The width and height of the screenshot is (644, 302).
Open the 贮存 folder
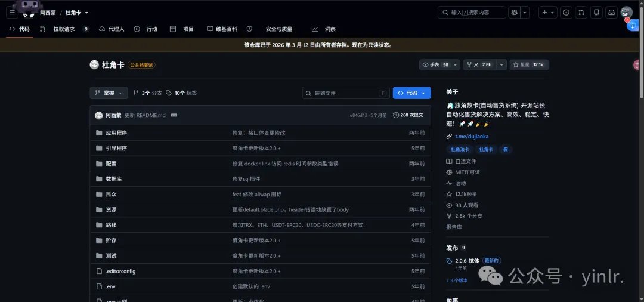point(111,241)
